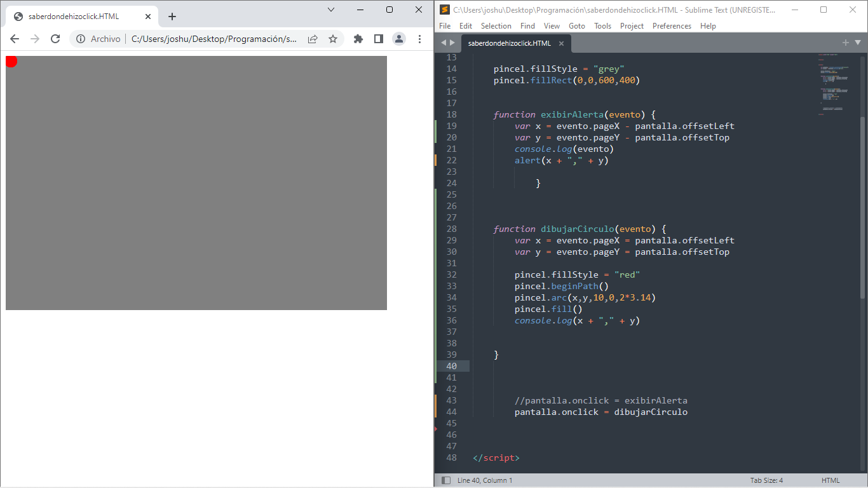
Task: Go back in Chrome browser
Action: [15, 39]
